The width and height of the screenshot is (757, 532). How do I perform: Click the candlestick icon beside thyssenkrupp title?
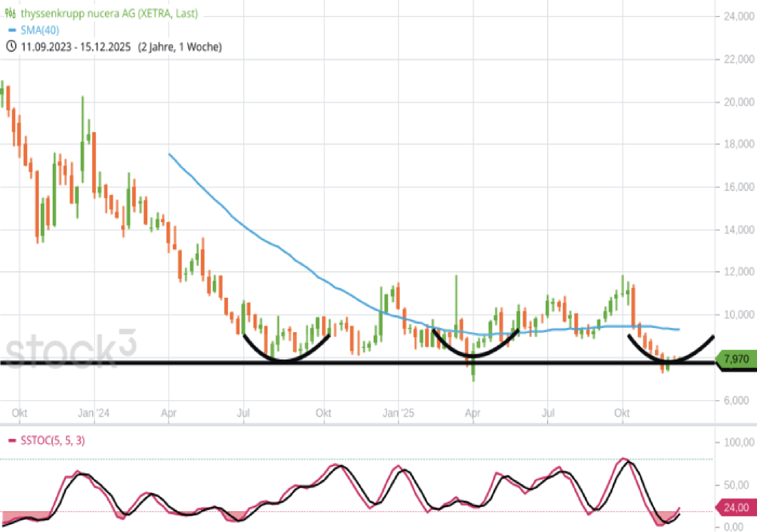(x=10, y=13)
